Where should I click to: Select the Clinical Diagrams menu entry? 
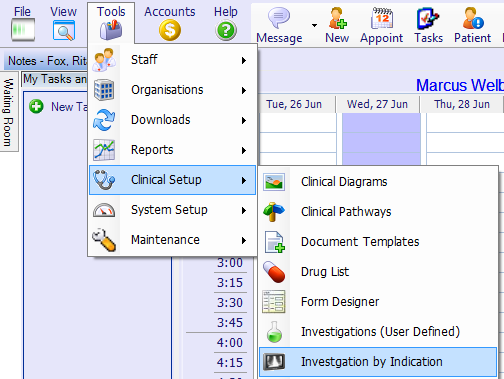[x=378, y=182]
